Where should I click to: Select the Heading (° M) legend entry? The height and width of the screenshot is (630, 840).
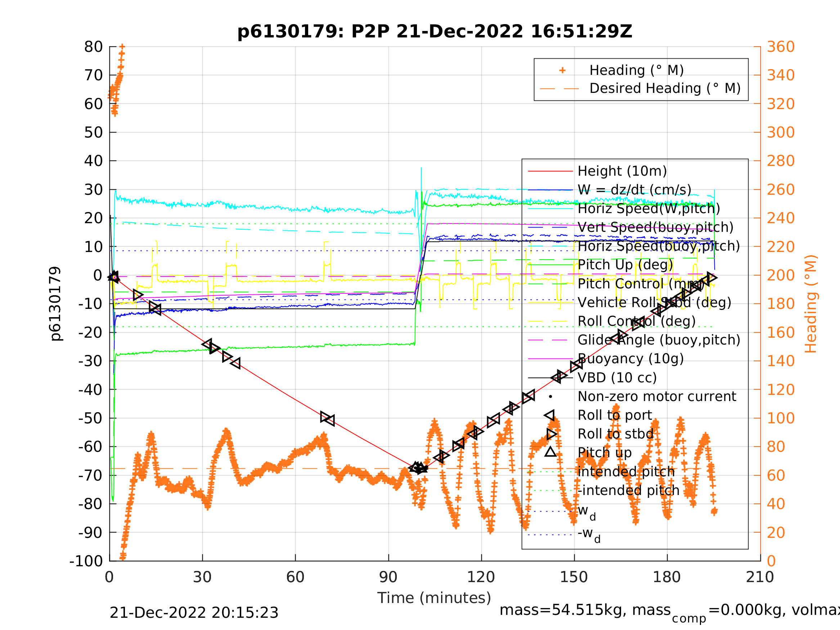click(637, 70)
